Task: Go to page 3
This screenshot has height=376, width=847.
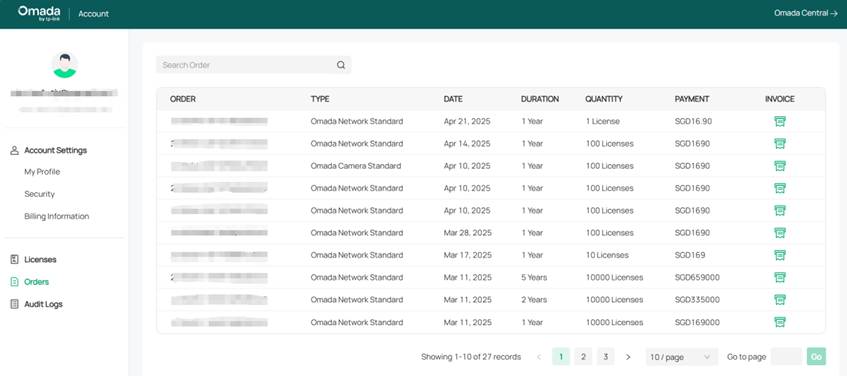Action: 606,357
